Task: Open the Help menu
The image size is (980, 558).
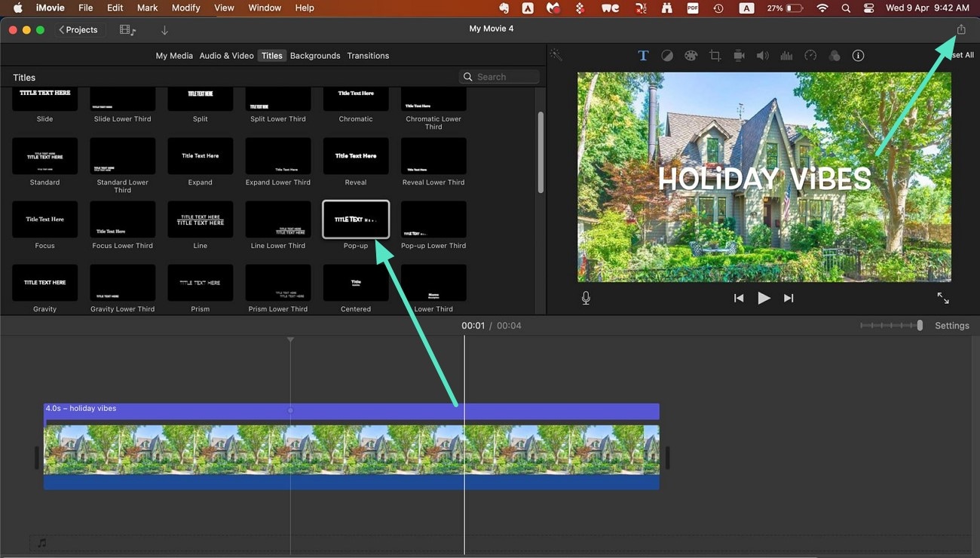Action: click(x=305, y=8)
